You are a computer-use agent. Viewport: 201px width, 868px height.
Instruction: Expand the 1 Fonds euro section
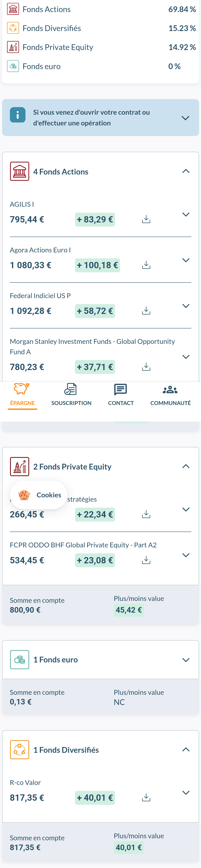pyautogui.click(x=186, y=660)
